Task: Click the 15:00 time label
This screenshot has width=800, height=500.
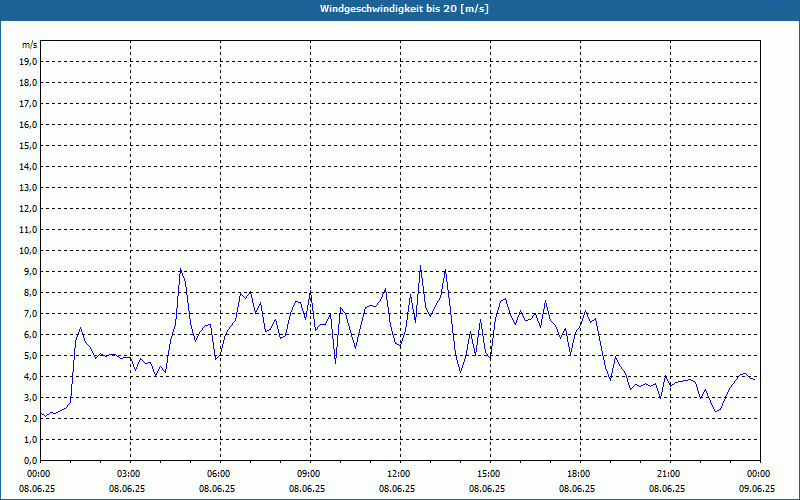Action: (x=490, y=474)
